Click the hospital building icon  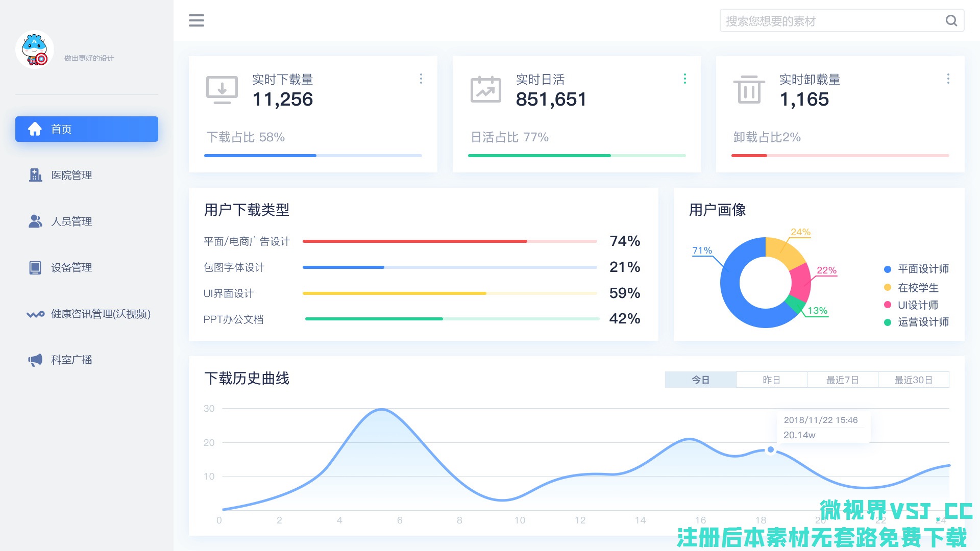coord(35,175)
